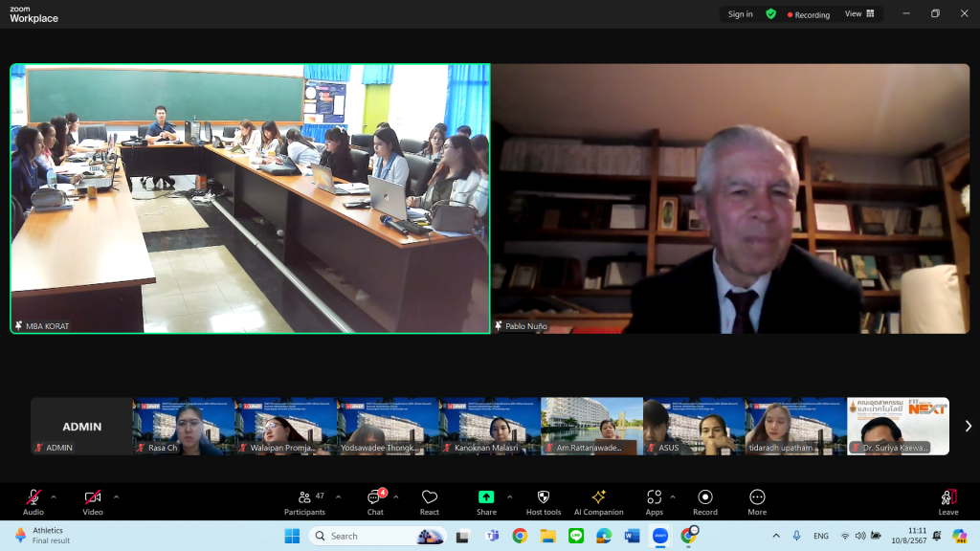Leave the Zoom meeting

pos(948,500)
